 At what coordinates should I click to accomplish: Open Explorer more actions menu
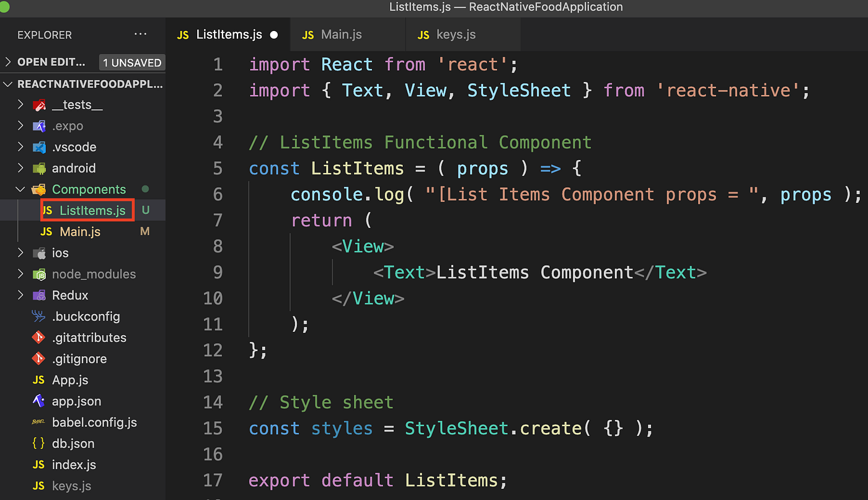140,35
